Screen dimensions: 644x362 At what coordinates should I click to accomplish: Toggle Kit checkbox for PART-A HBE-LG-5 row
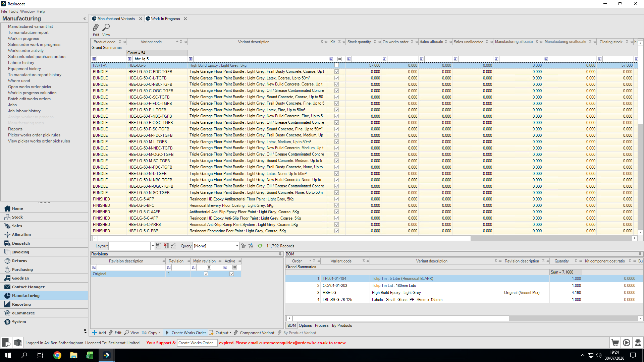336,65
